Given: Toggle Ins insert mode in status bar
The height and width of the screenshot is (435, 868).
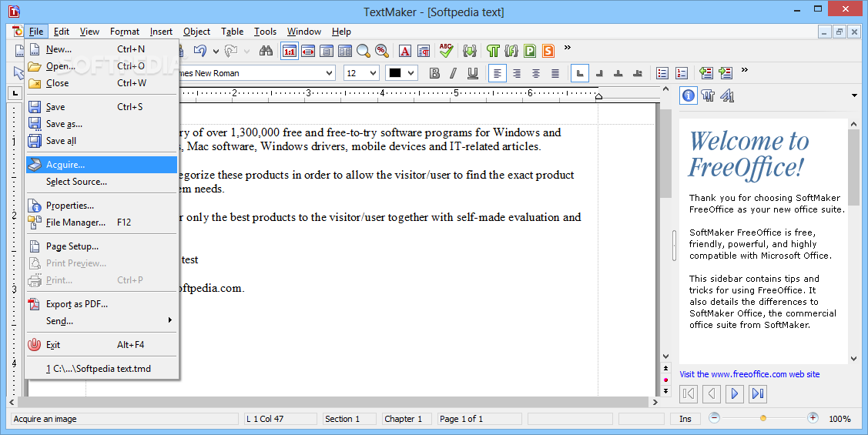Looking at the screenshot, I should [x=685, y=419].
